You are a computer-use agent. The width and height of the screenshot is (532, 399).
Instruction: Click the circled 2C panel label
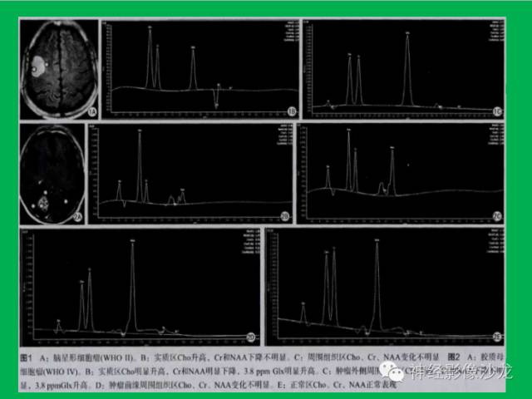coord(497,216)
